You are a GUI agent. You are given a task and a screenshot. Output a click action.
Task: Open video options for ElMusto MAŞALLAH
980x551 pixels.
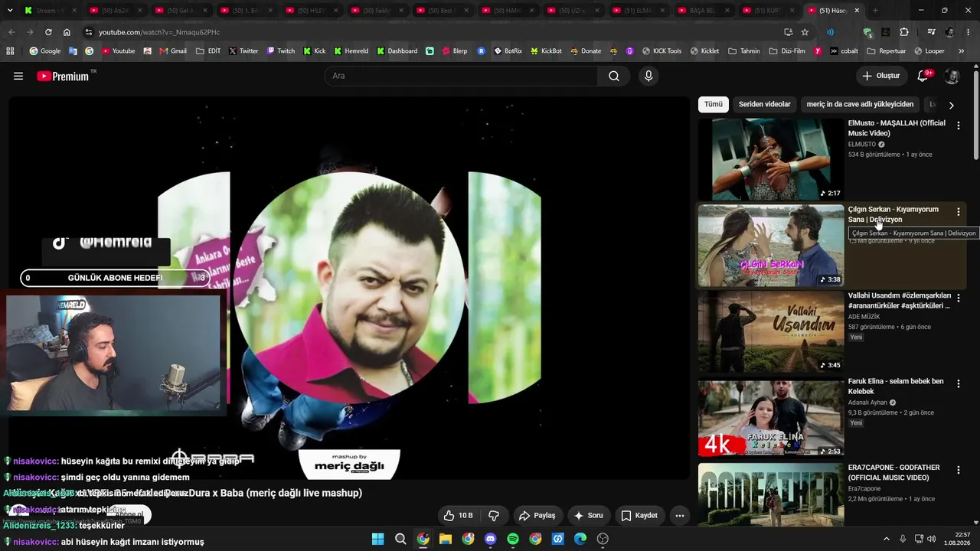point(958,126)
